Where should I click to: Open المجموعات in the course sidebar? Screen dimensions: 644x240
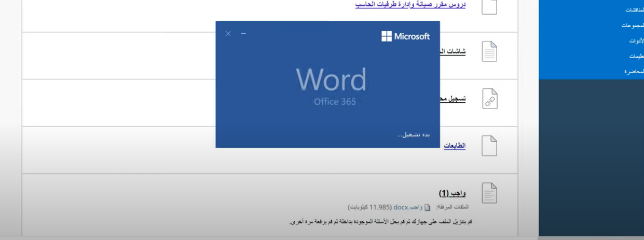[x=633, y=25]
